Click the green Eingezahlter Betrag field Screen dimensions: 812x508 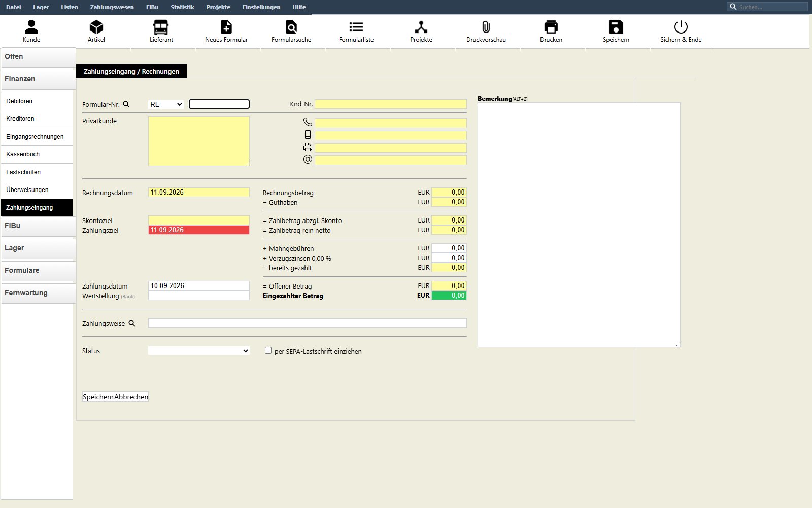(x=449, y=296)
